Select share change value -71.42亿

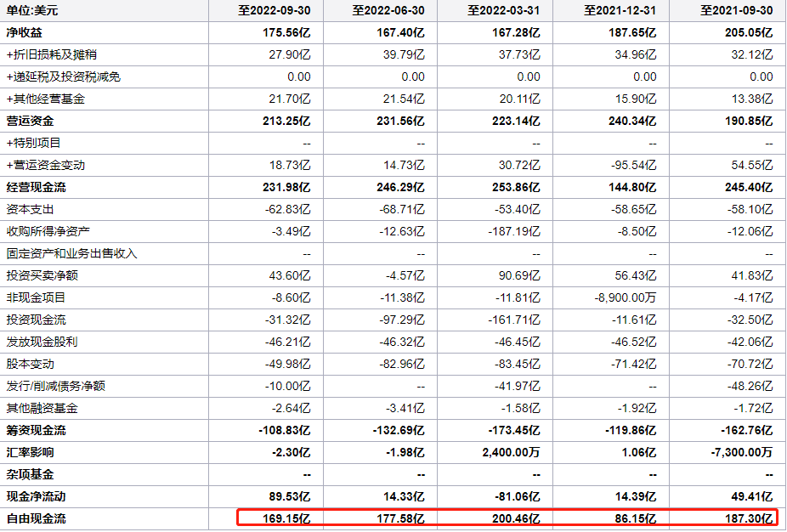click(x=634, y=364)
